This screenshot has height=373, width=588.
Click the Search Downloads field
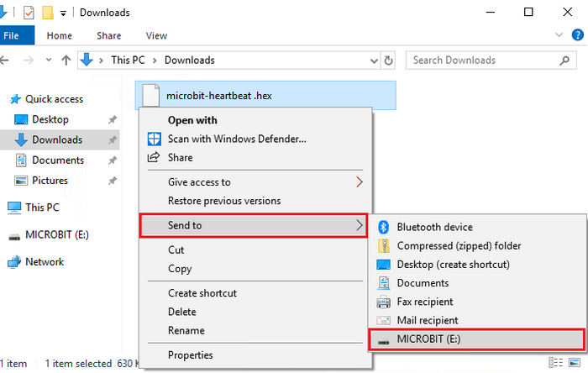tap(491, 60)
